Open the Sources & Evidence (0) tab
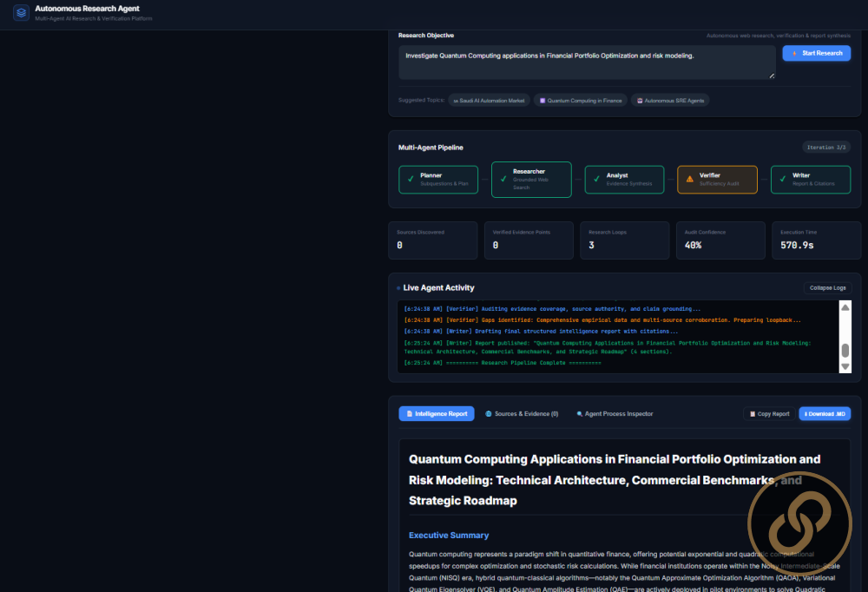 (522, 414)
